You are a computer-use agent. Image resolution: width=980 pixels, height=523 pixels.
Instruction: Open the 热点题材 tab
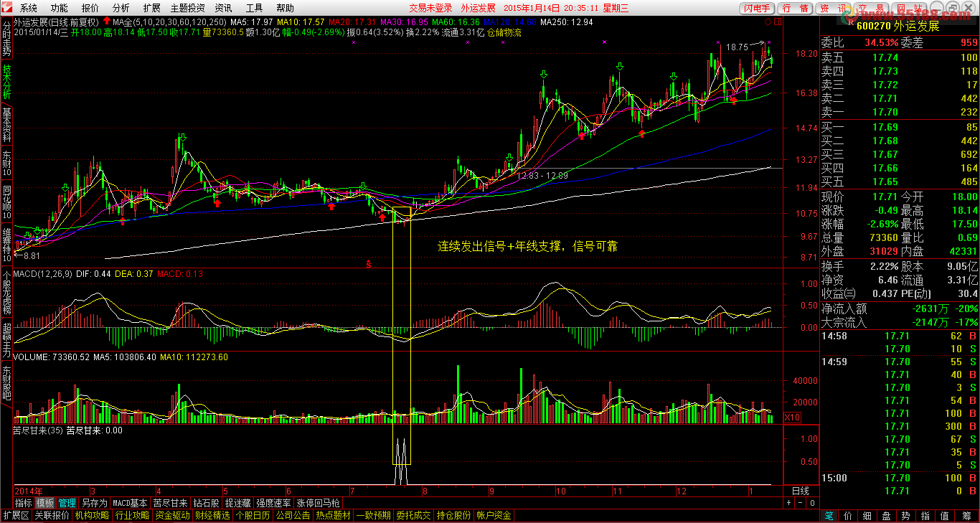(334, 515)
